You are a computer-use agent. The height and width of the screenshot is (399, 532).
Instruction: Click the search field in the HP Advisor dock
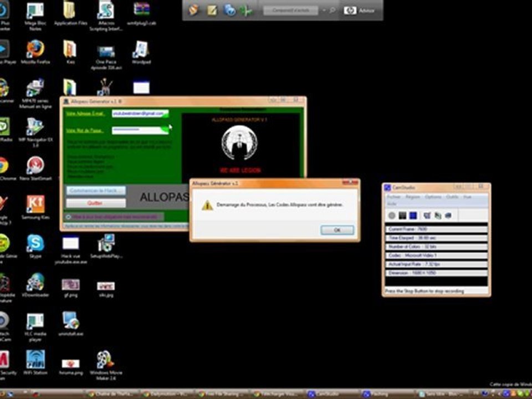(x=291, y=11)
